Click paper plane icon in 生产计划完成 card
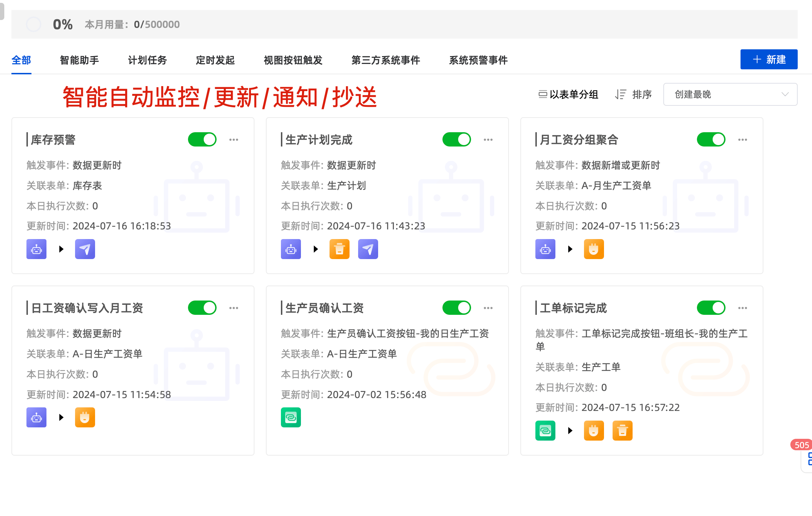This screenshot has height=516, width=812. [x=368, y=249]
